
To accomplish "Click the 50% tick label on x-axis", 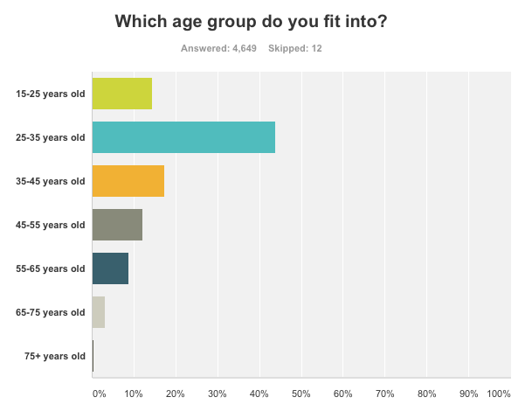I will click(x=301, y=394).
